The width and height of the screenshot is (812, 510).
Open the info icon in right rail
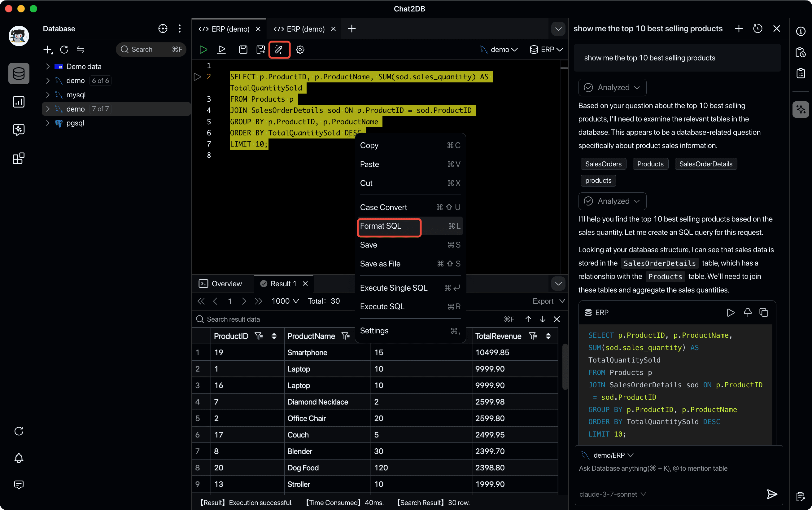pos(801,31)
